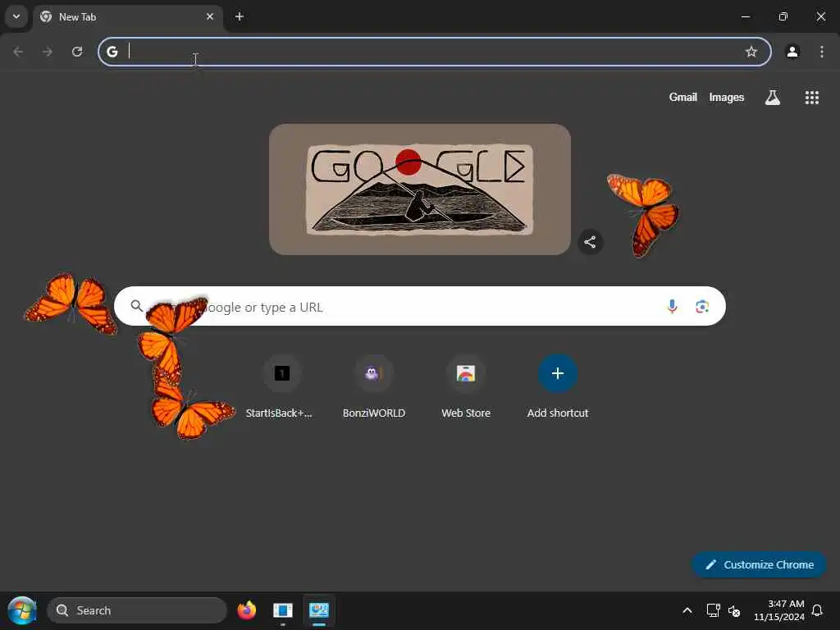Screen dimensions: 840x630
Task: Add a new shortcut
Action: [x=558, y=386]
